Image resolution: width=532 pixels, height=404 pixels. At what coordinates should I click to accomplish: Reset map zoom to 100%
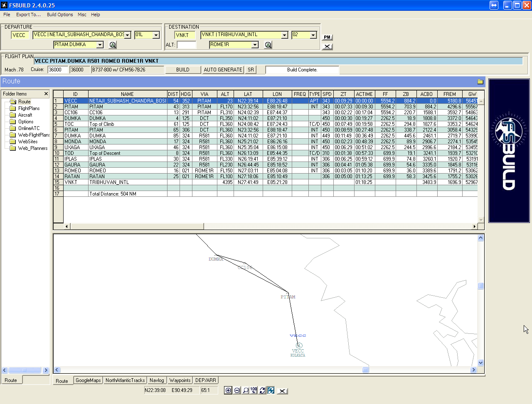254,390
